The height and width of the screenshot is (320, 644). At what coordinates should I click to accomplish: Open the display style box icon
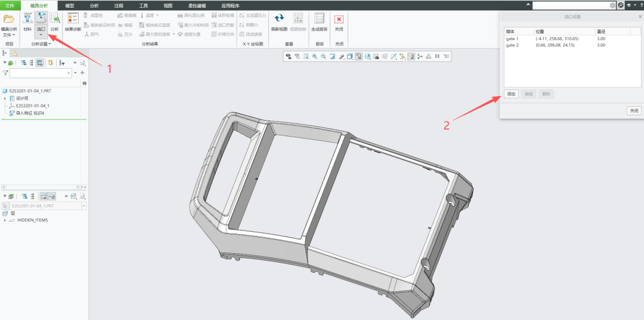pos(350,56)
